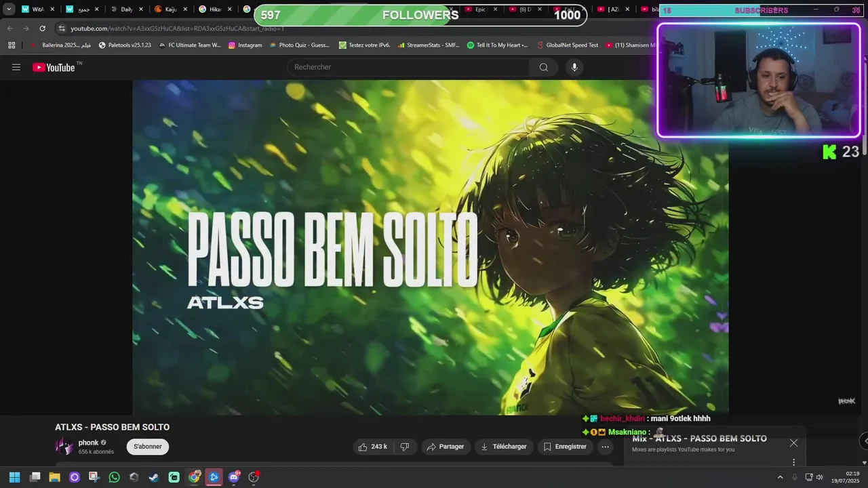Activate voice search microphone

tap(574, 67)
